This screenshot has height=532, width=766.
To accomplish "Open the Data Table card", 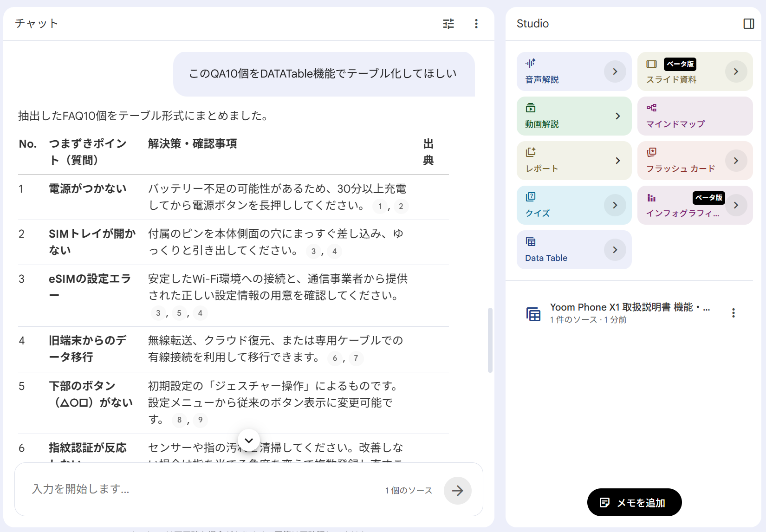I will (574, 250).
